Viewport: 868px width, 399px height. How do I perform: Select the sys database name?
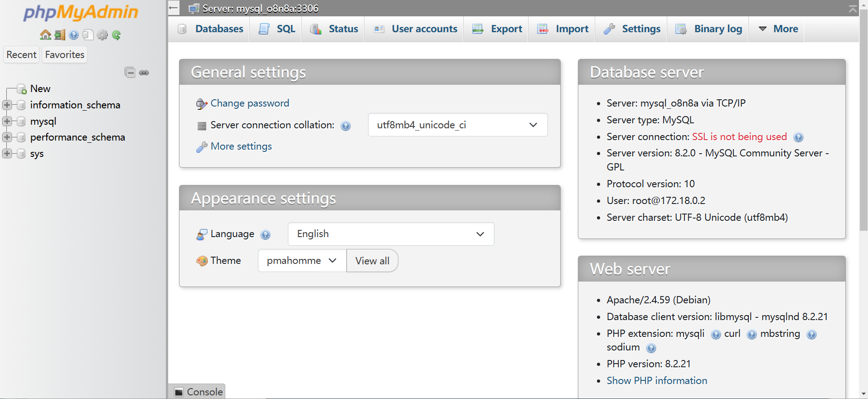(37, 154)
